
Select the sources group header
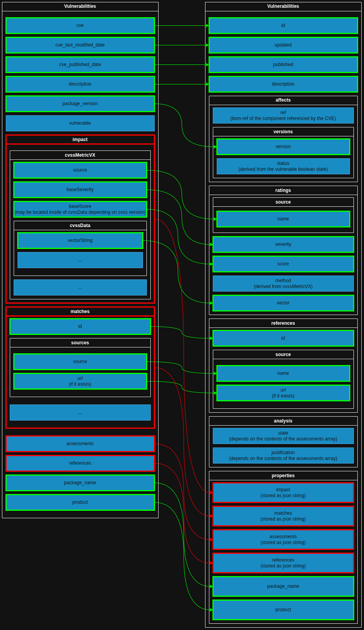click(80, 343)
